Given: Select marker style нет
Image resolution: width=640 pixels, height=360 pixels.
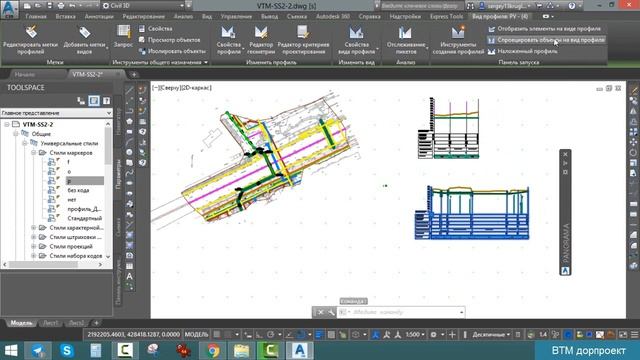Looking at the screenshot, I should coord(72,200).
